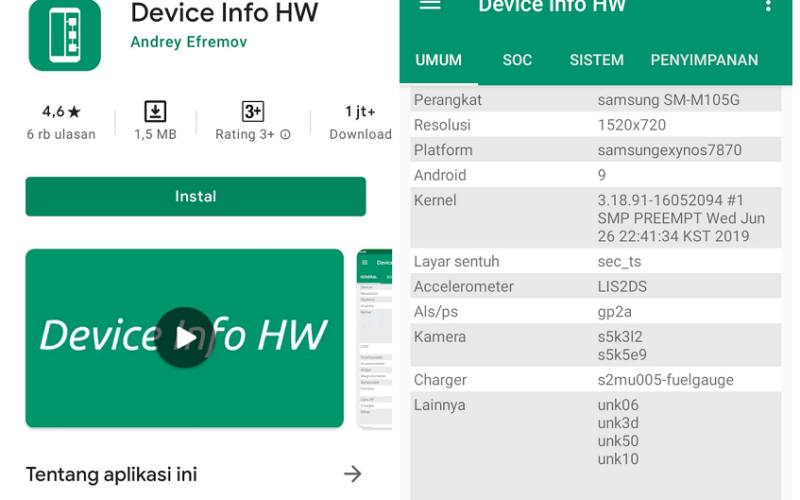Tap the Tentang aplikasi ini heading
800x500 pixels.
tap(111, 474)
